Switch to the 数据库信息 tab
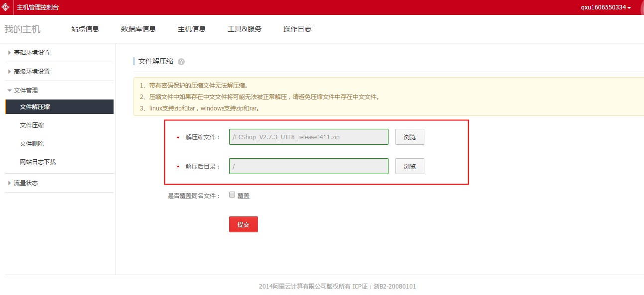This screenshot has height=295, width=644. [138, 29]
